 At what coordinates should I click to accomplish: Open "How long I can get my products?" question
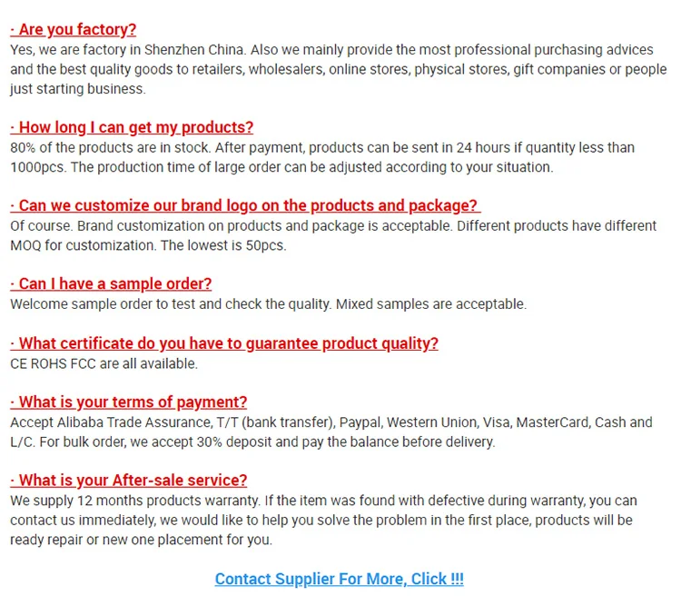click(132, 127)
